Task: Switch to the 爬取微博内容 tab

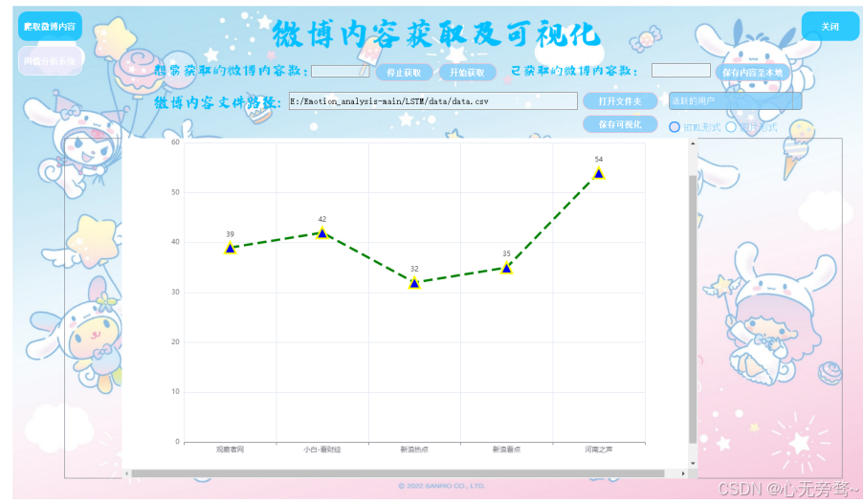Action: point(50,27)
